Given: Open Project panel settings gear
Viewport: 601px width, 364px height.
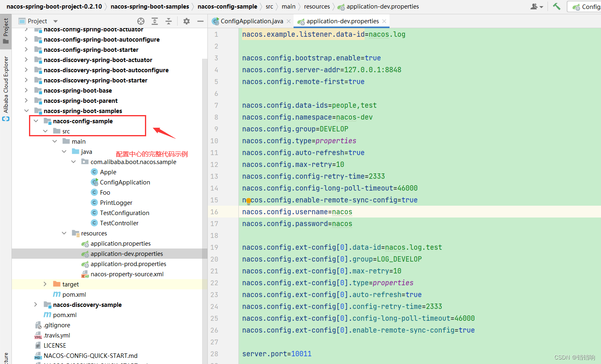Looking at the screenshot, I should [187, 21].
